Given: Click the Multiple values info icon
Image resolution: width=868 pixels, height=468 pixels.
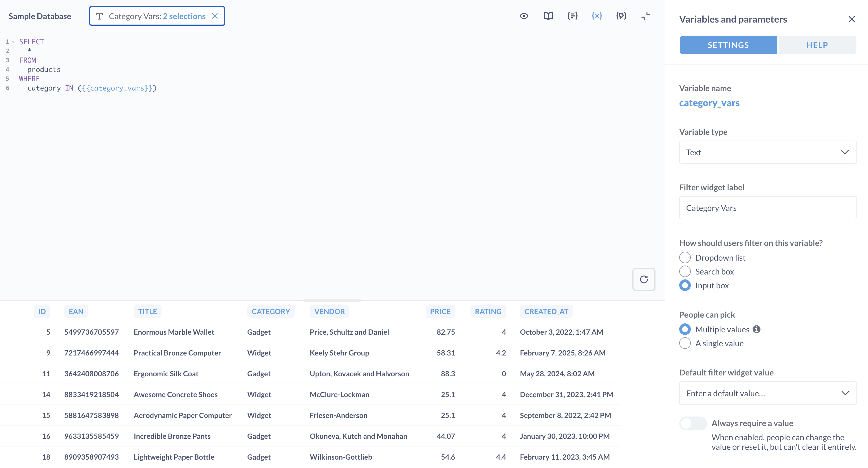Looking at the screenshot, I should [756, 329].
